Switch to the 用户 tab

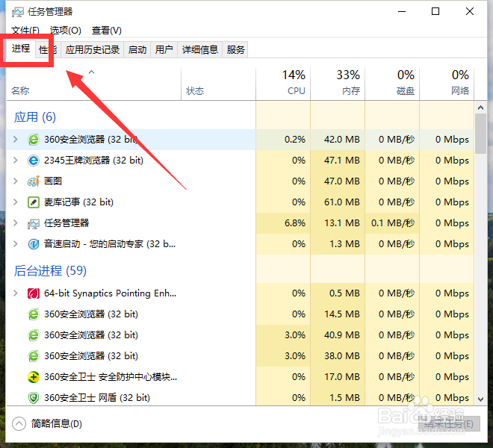164,50
